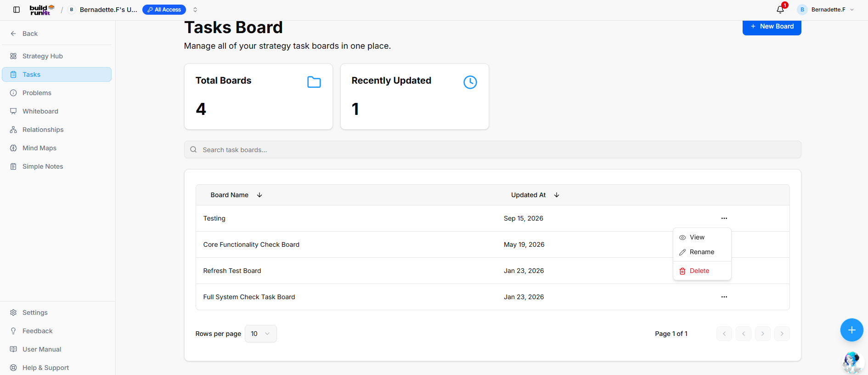Click Refresh Test Board row
This screenshot has height=375, width=868.
[x=493, y=271]
